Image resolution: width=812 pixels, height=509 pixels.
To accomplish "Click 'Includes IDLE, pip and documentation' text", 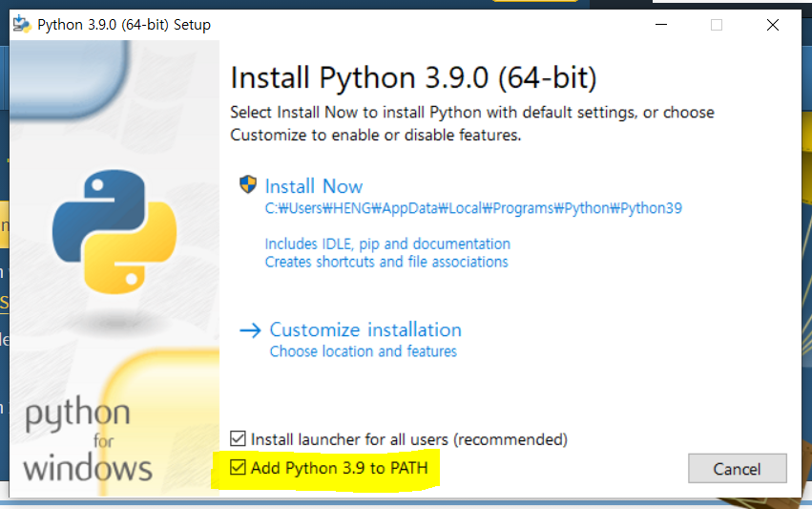I will (387, 244).
